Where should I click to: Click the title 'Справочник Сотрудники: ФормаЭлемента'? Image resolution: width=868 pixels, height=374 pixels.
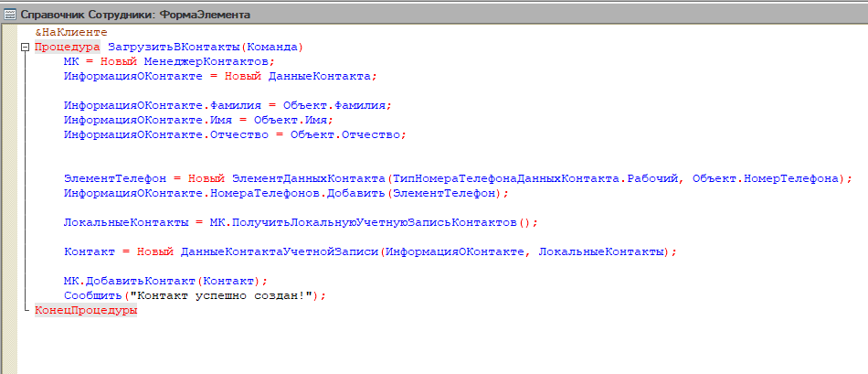point(134,15)
